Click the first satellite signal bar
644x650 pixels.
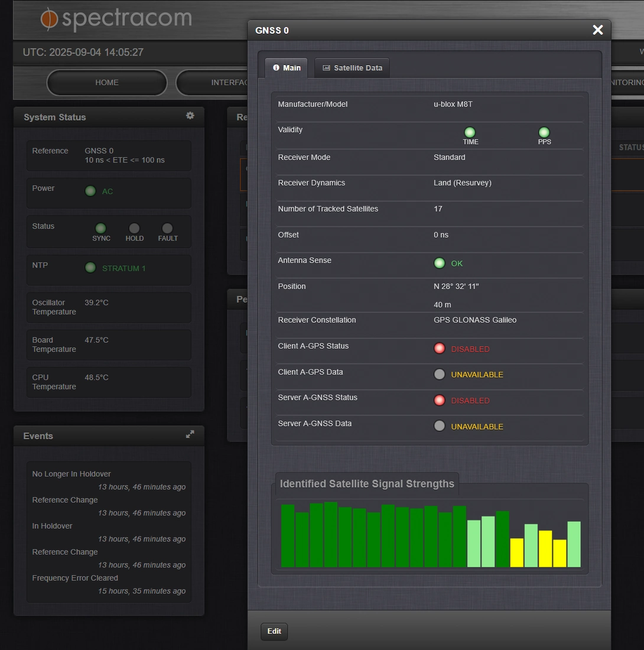288,535
